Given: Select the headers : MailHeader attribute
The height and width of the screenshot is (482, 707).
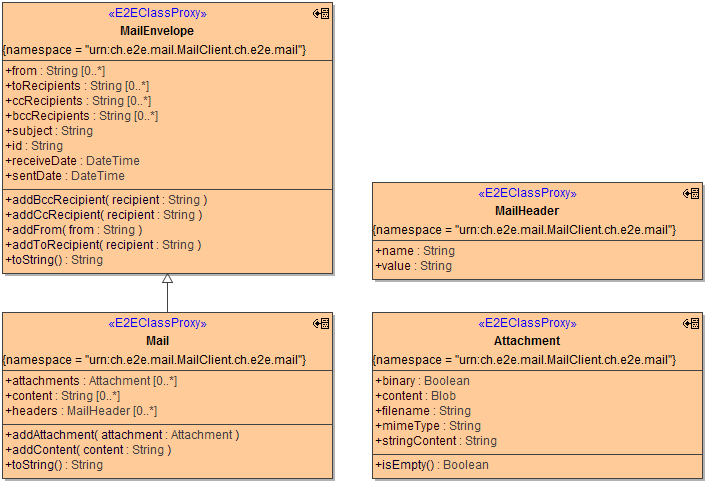Looking at the screenshot, I should tap(81, 411).
